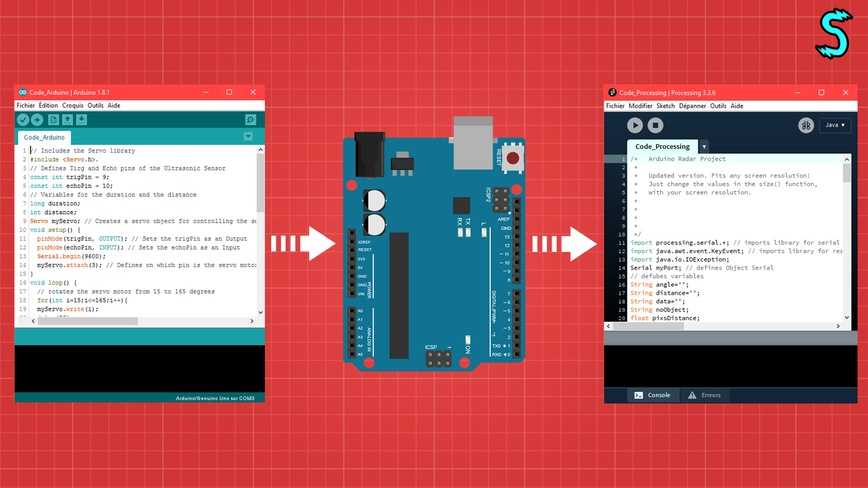
Task: Expand the Arduino tab dropdown arrow
Action: click(x=248, y=136)
